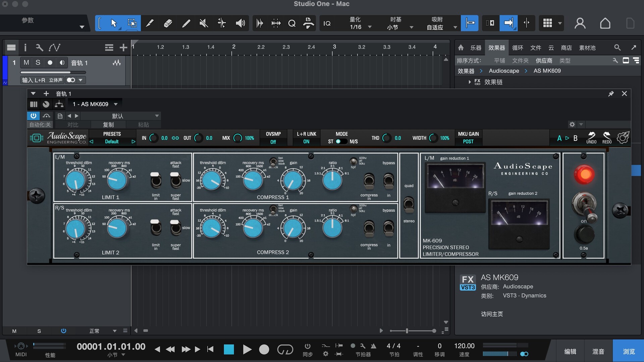Viewport: 644px width, 362px height.
Task: Pin the plugin window with pushpin icon
Action: [611, 94]
